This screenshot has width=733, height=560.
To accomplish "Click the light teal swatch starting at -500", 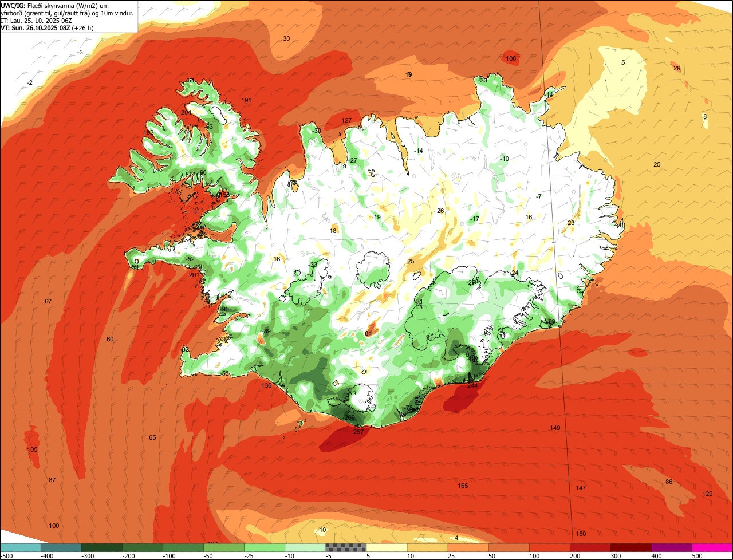I will 20,548.
